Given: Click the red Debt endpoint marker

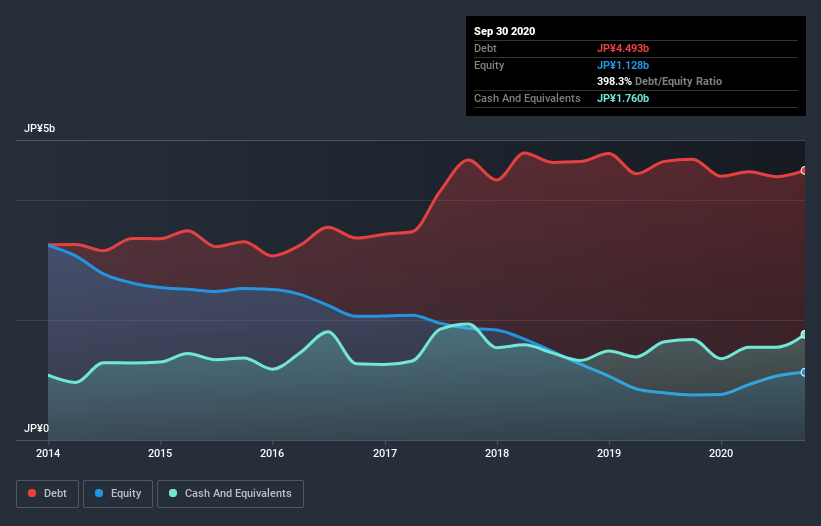Looking at the screenshot, I should click(x=804, y=171).
